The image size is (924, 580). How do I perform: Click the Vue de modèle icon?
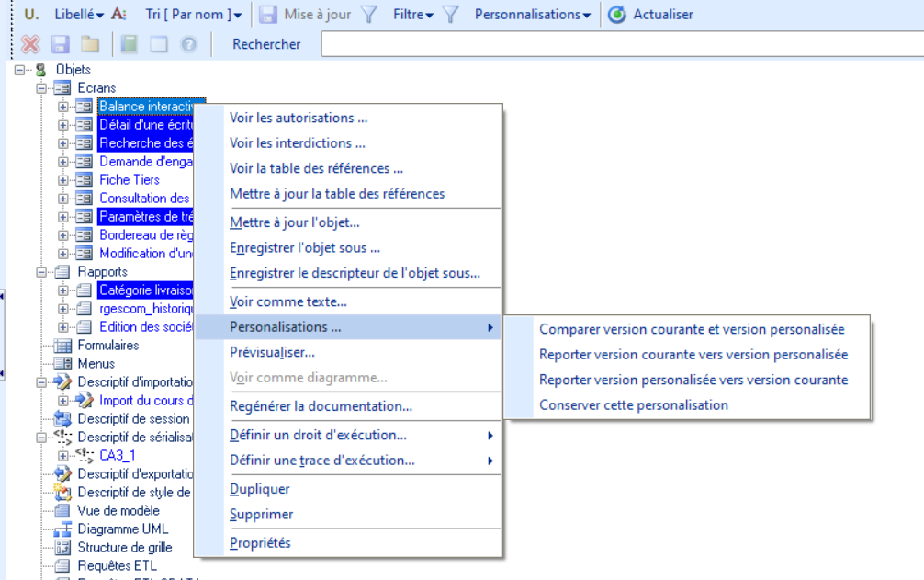coord(62,510)
